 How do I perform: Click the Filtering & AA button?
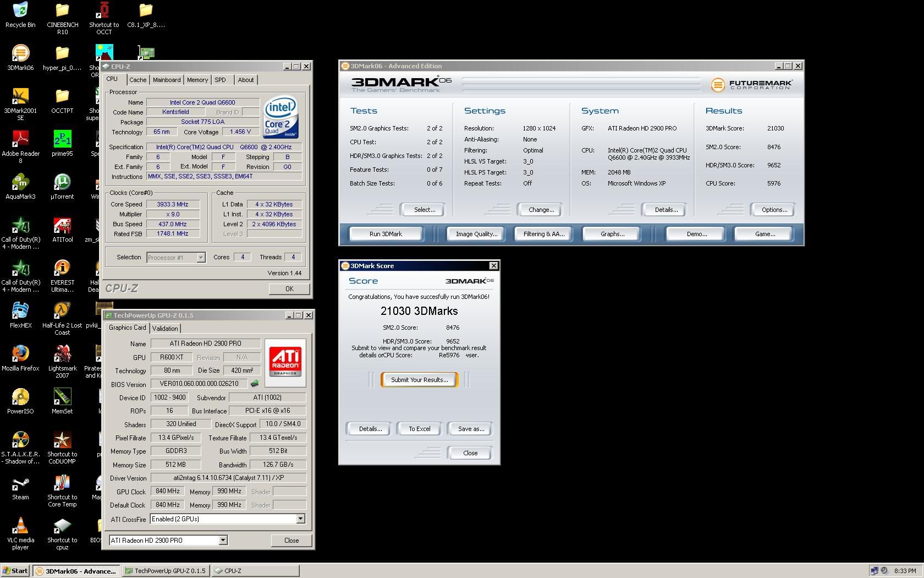pos(544,234)
